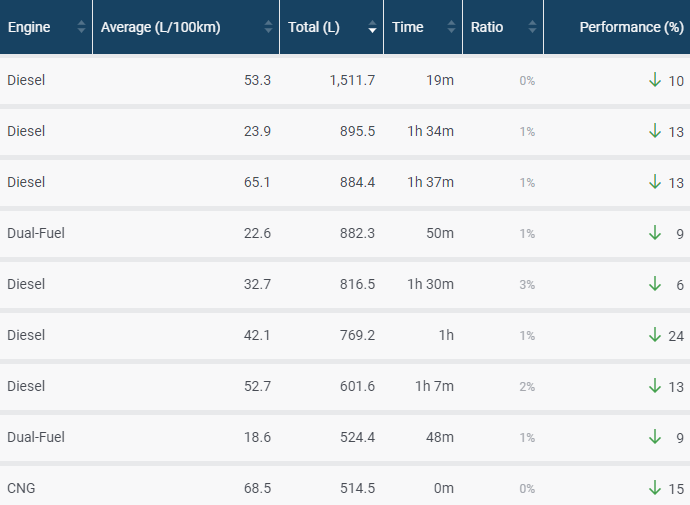This screenshot has width=690, height=505.
Task: Select the total value 524.4
Action: tap(357, 437)
